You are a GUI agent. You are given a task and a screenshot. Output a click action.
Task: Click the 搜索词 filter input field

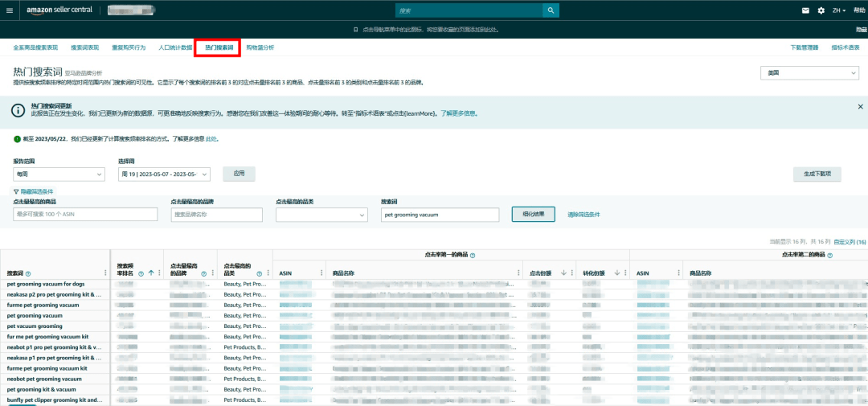[440, 215]
